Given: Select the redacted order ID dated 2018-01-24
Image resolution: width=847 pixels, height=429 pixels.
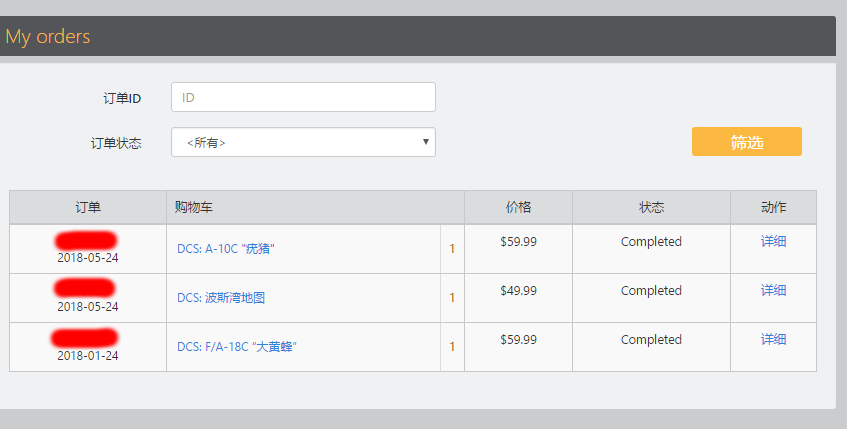Looking at the screenshot, I should (85, 338).
